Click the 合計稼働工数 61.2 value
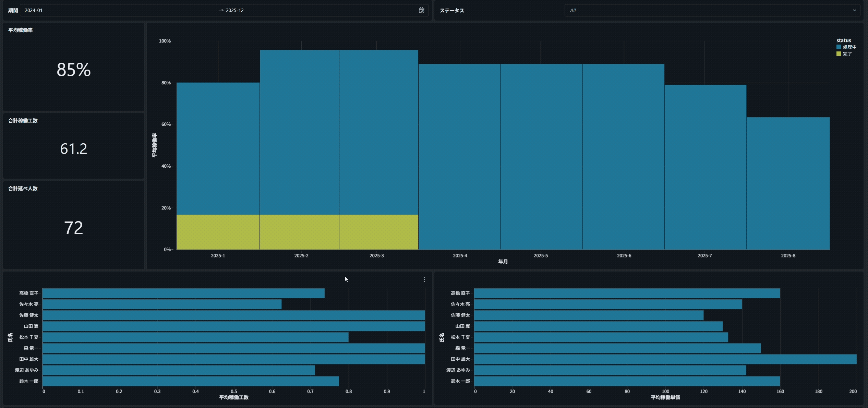The height and width of the screenshot is (408, 868). click(x=74, y=149)
